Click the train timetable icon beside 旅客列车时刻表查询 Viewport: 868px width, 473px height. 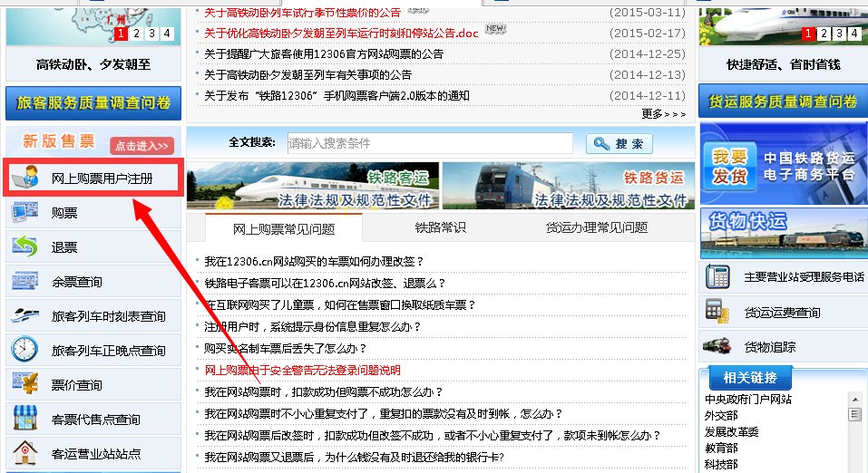point(24,315)
